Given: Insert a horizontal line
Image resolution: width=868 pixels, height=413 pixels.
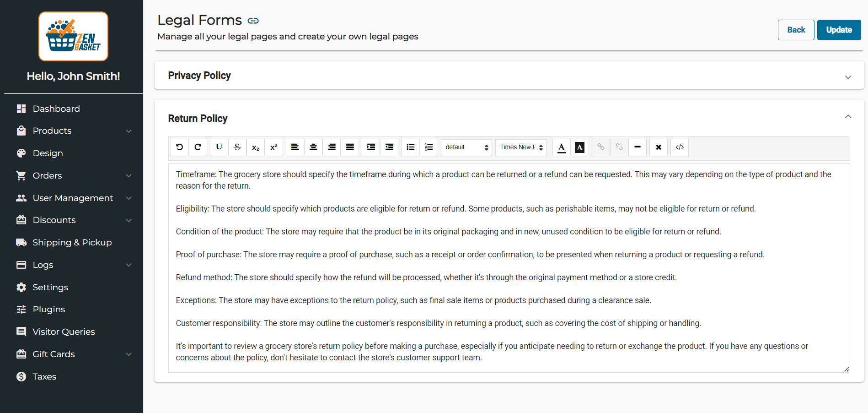Looking at the screenshot, I should [638, 147].
